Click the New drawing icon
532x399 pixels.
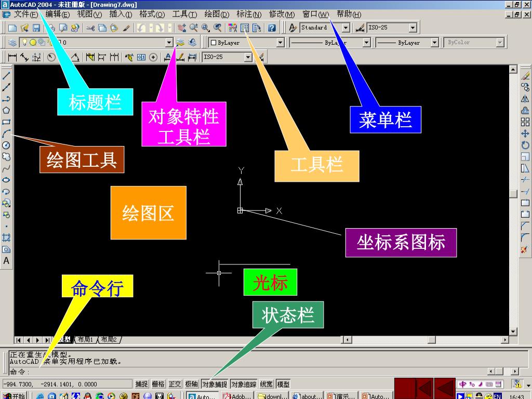point(12,28)
